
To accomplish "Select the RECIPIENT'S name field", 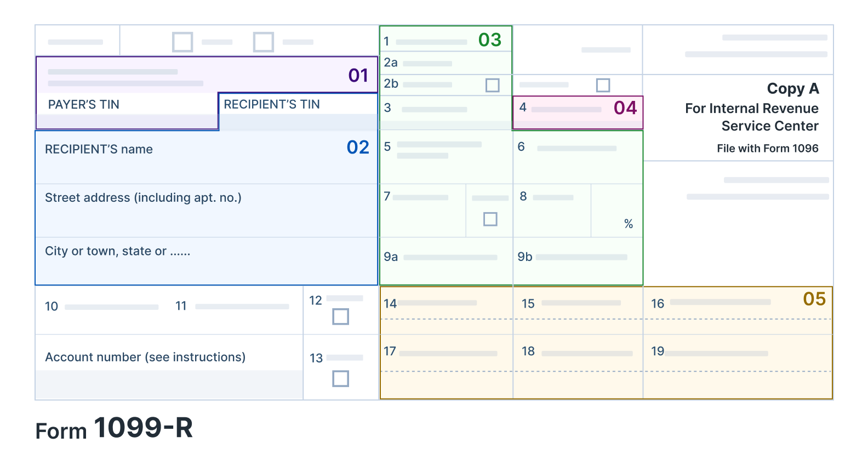I will point(207,157).
